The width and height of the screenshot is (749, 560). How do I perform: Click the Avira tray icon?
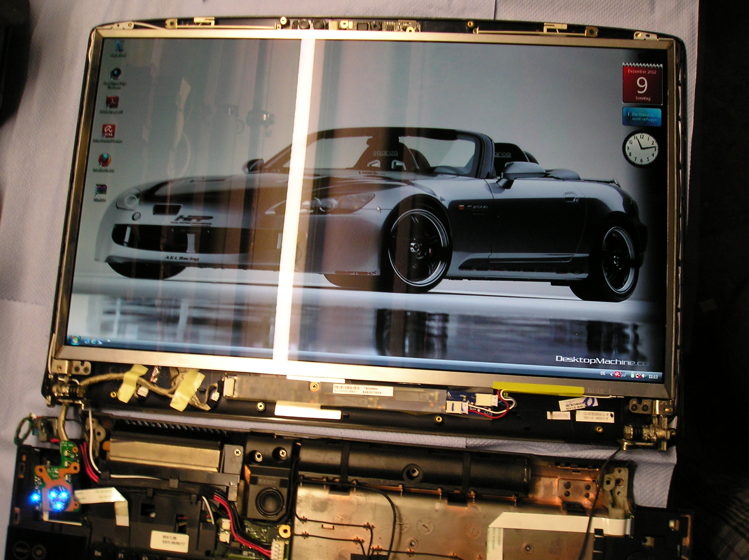[617, 375]
